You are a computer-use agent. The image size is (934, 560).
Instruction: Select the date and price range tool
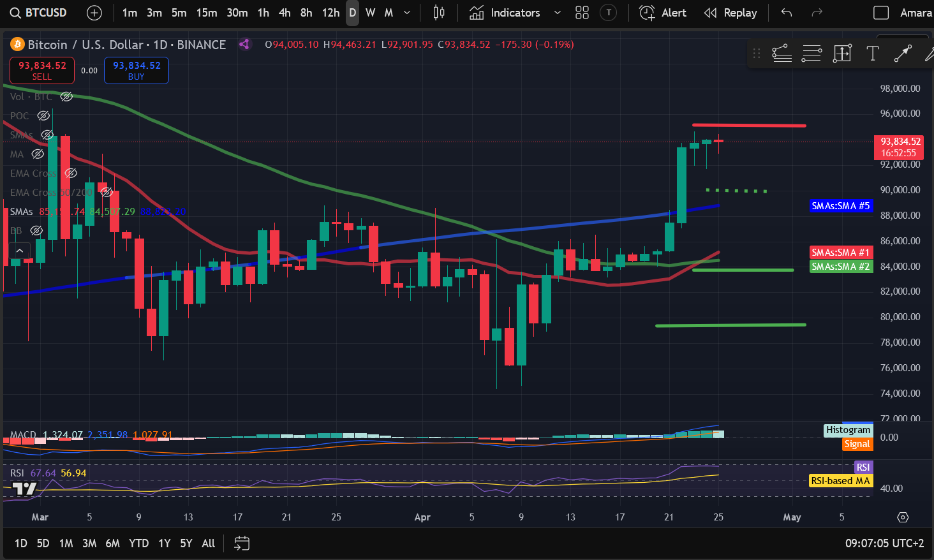[x=842, y=54]
